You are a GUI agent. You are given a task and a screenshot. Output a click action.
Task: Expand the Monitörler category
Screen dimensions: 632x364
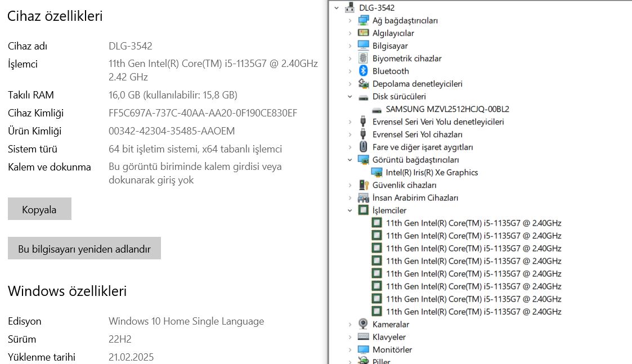click(x=350, y=350)
